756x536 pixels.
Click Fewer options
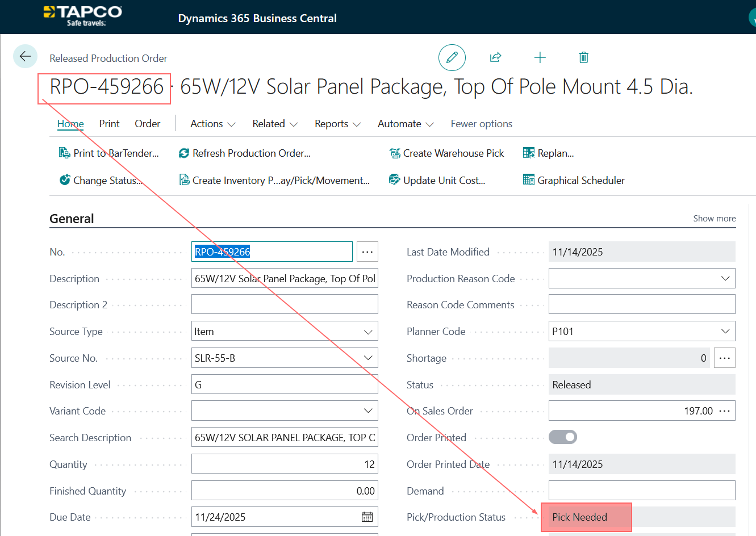[x=482, y=124]
